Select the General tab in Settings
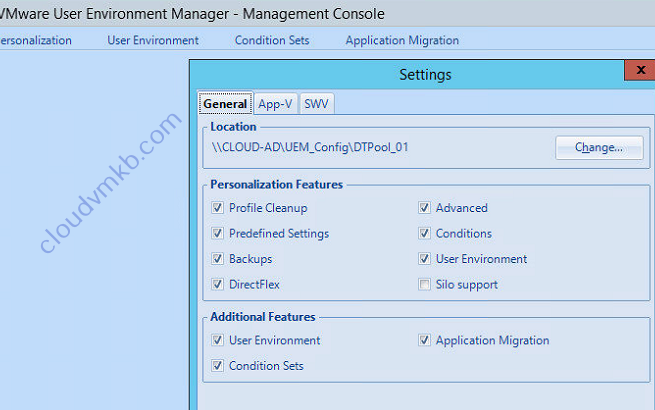655x410 pixels. click(x=225, y=104)
